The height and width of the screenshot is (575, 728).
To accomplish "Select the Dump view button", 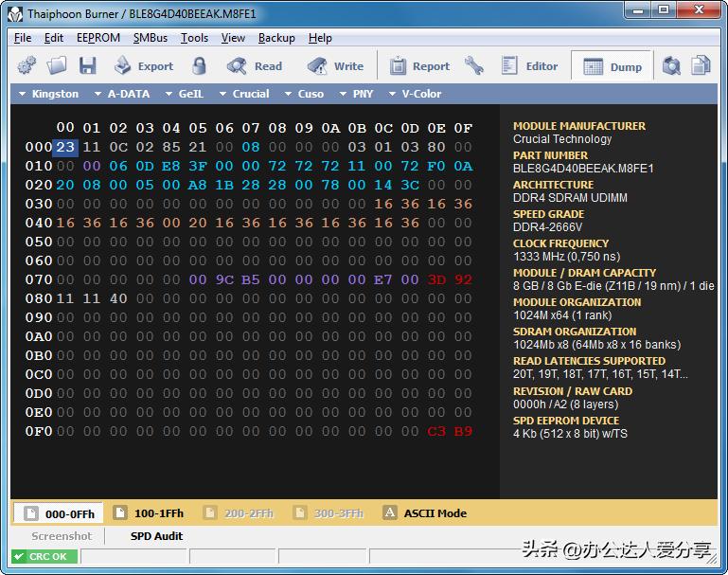I will (612, 67).
